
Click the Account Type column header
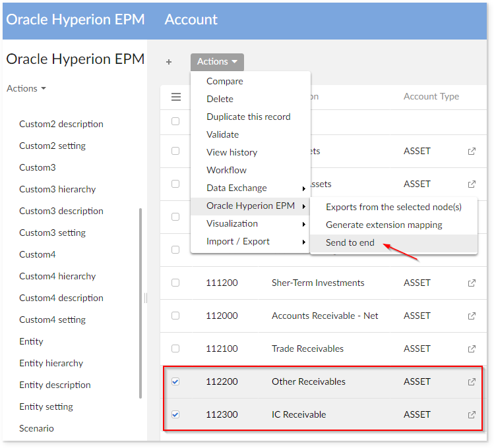pos(431,96)
